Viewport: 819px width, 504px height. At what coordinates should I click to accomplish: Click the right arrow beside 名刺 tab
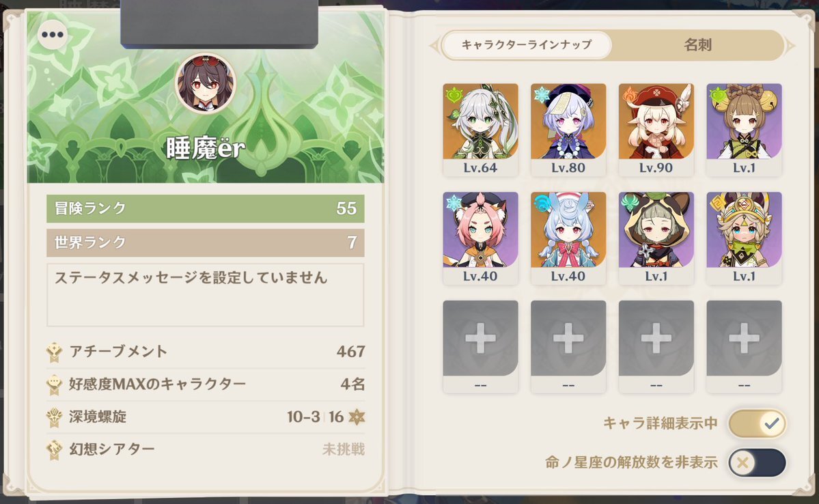790,46
